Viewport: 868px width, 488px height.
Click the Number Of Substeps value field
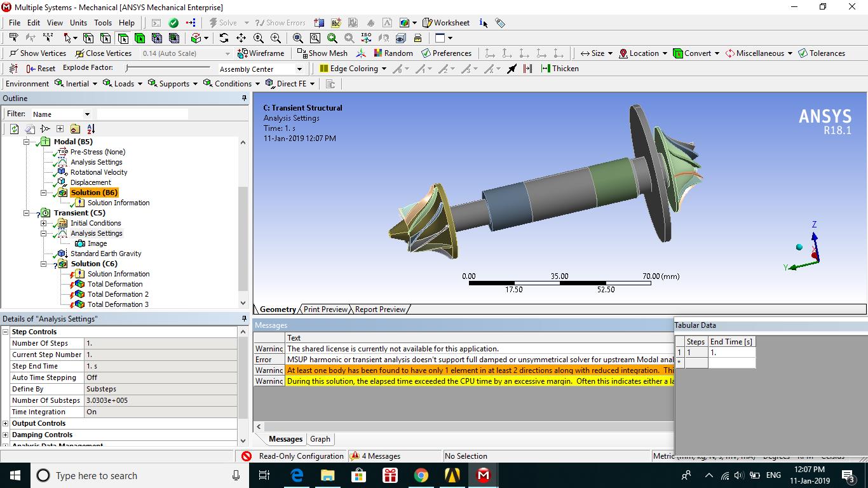point(161,400)
